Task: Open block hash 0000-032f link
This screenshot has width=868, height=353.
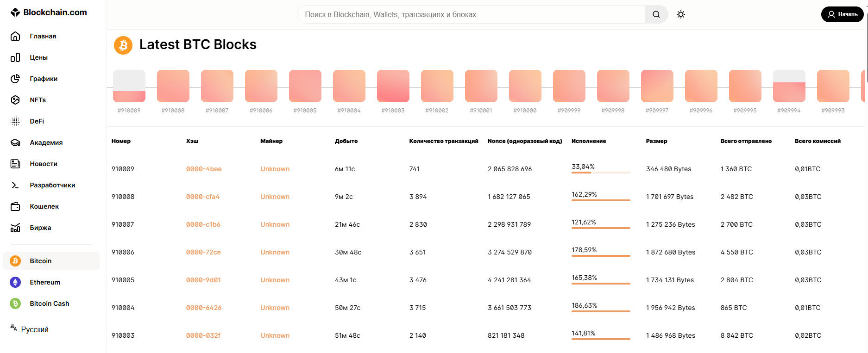Action: [x=203, y=335]
